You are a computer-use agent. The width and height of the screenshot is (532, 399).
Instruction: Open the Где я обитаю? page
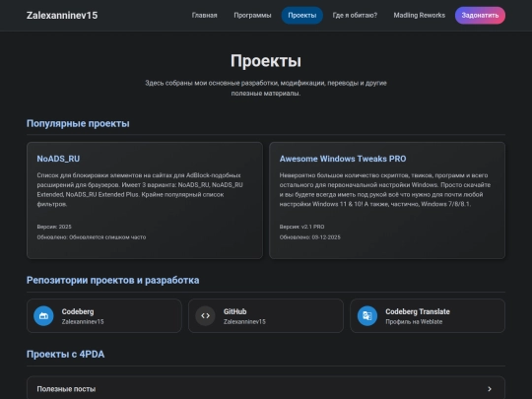click(355, 15)
